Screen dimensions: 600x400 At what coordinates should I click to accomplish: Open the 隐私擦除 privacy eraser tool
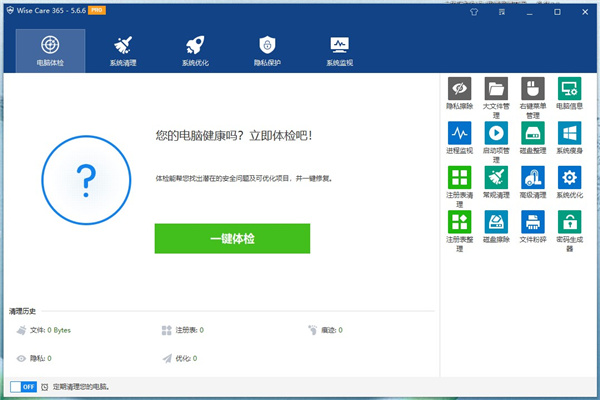click(x=460, y=92)
